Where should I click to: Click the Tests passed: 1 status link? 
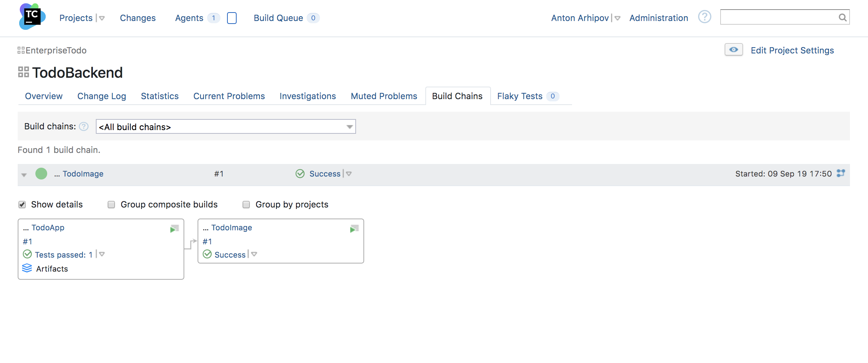[63, 255]
